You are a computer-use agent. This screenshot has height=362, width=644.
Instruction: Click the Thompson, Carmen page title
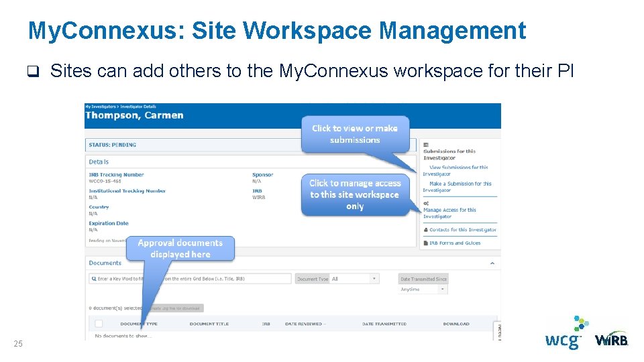point(134,115)
